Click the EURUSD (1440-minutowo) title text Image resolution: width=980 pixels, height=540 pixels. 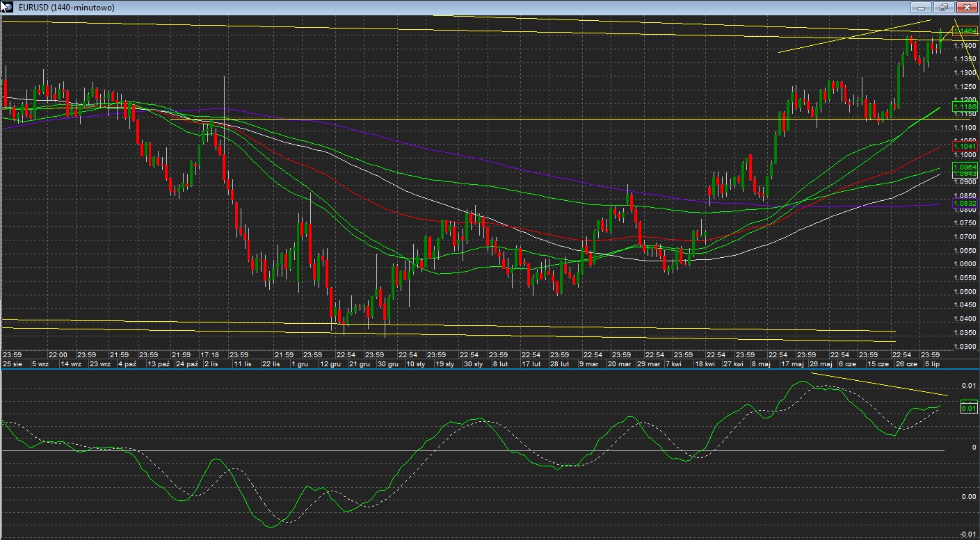tap(67, 8)
